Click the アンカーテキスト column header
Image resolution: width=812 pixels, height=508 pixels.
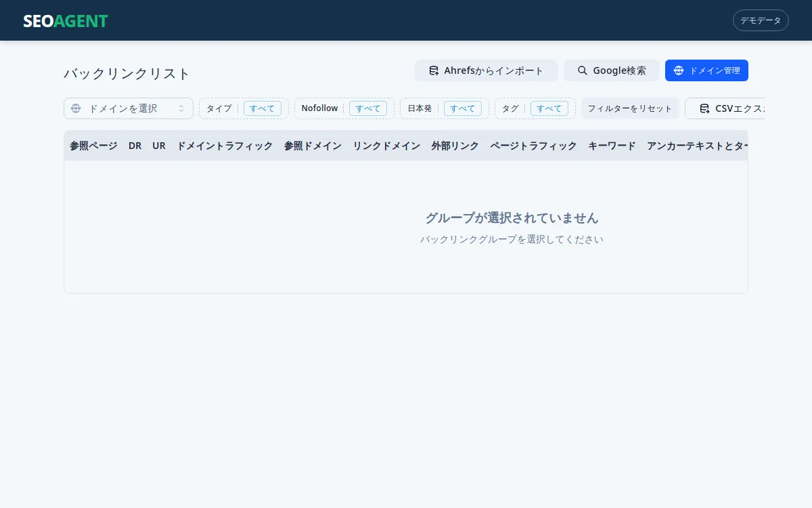pos(697,146)
